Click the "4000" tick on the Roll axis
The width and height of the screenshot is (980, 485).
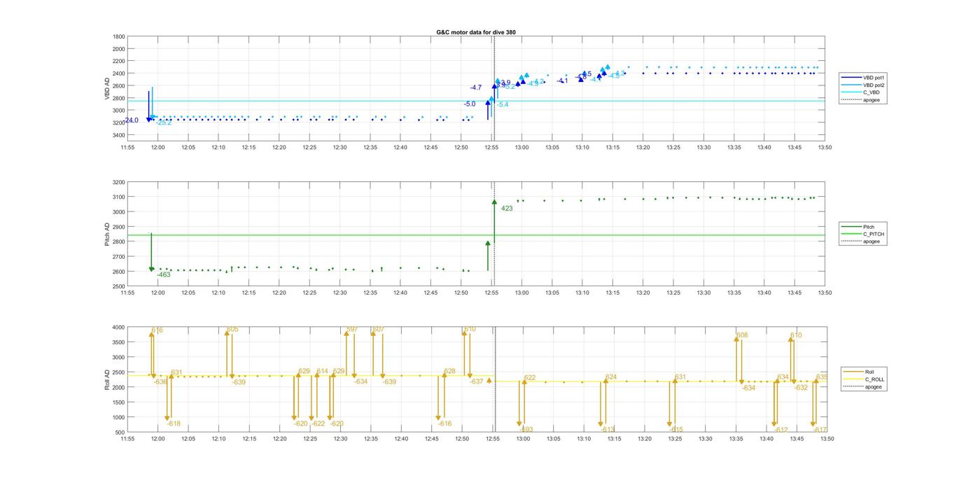[118, 328]
